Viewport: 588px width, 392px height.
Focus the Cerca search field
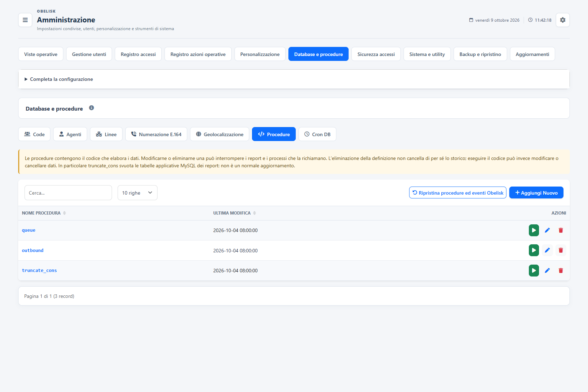tap(68, 193)
